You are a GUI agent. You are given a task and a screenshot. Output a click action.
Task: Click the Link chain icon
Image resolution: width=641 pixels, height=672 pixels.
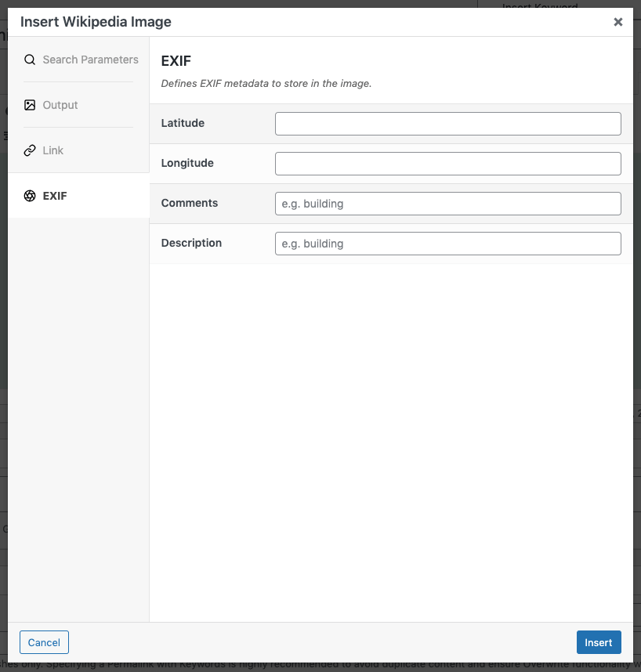pos(30,150)
